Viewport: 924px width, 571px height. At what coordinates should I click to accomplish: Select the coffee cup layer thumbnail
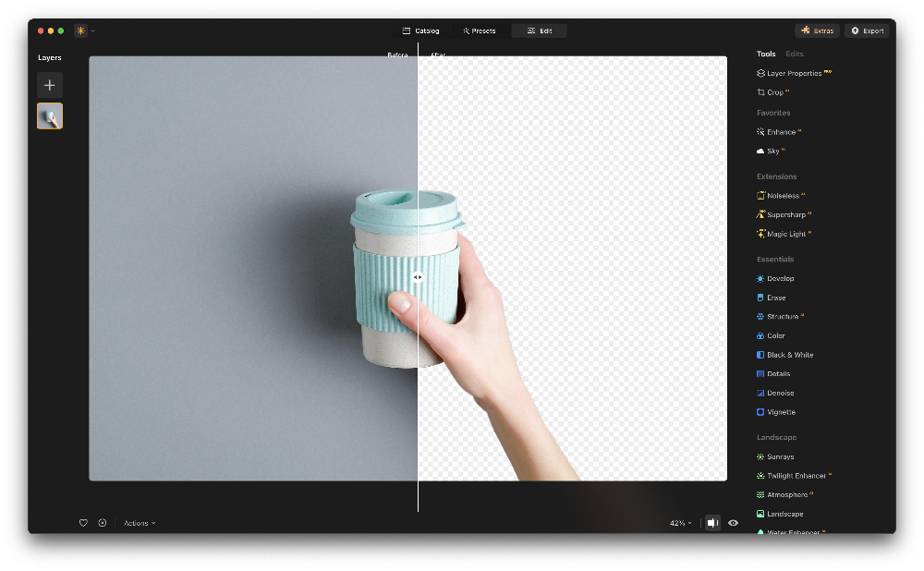(50, 116)
